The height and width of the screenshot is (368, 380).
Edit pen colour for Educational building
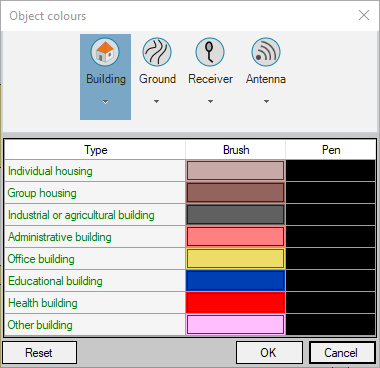tap(331, 281)
